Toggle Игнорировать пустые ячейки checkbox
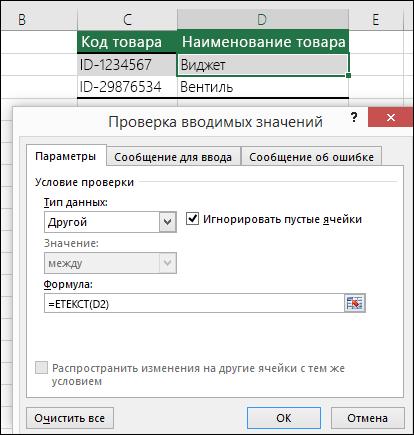Viewport: 414px width, 435px height. click(192, 219)
